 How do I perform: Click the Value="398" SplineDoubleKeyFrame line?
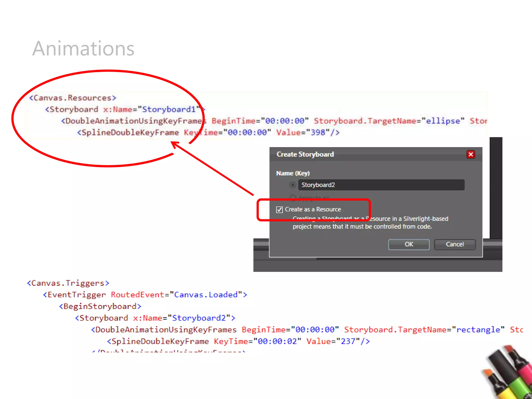[208, 132]
